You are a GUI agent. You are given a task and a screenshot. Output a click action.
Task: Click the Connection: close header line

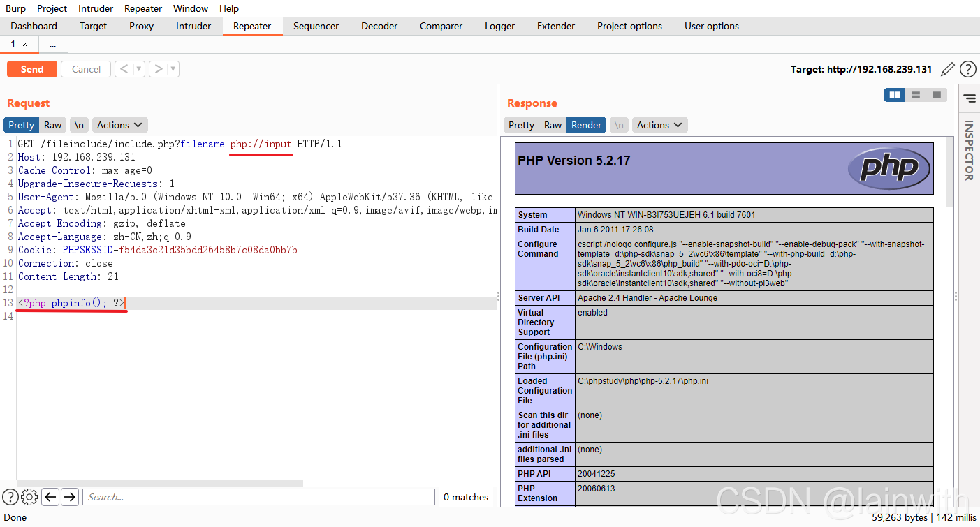66,263
